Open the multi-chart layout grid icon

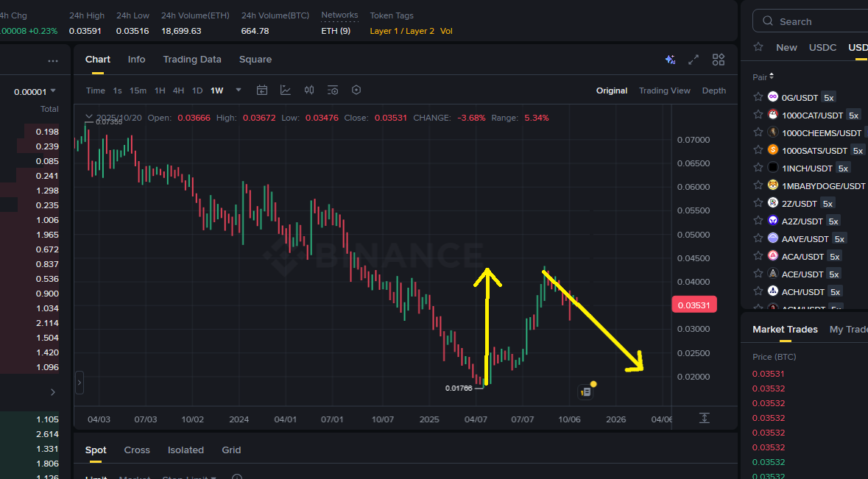click(x=719, y=60)
